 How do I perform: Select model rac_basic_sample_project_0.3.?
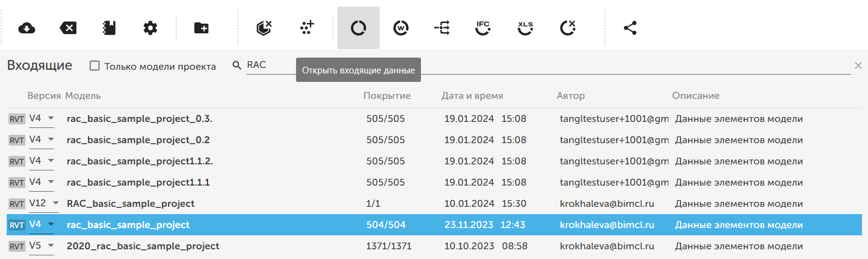[140, 119]
